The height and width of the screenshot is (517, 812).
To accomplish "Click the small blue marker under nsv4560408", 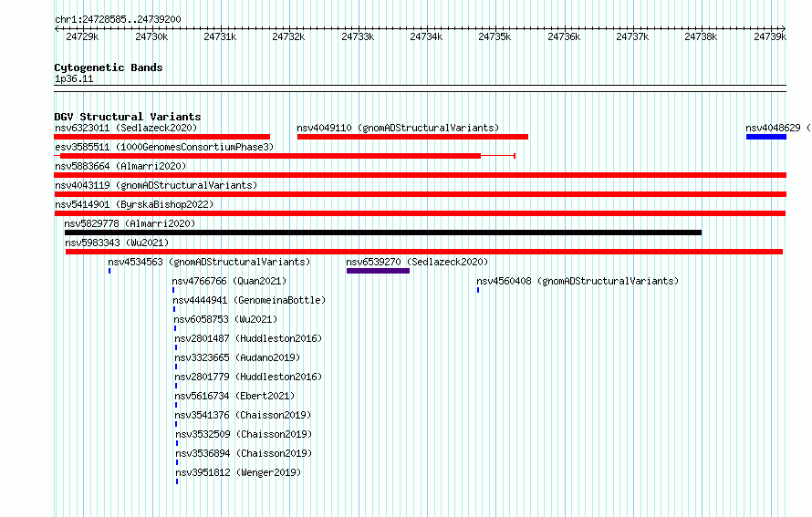I will [478, 290].
